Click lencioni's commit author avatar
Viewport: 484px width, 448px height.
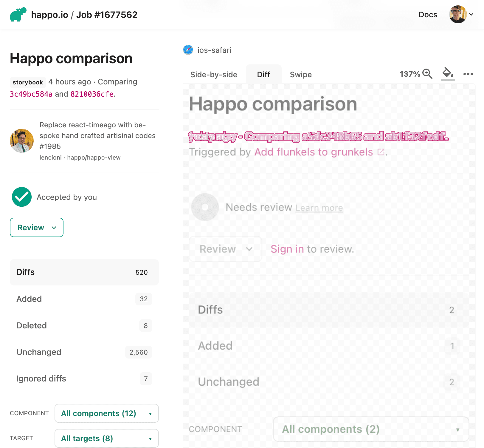coord(21,140)
